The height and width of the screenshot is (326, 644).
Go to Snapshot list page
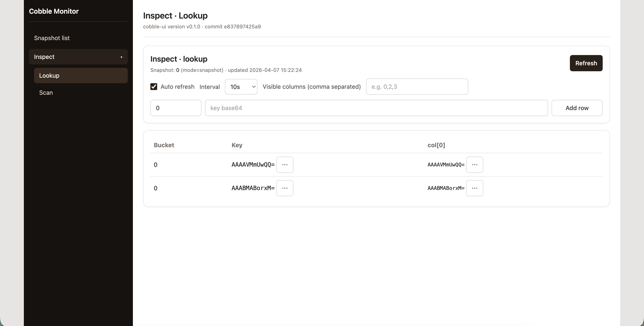pyautogui.click(x=52, y=38)
